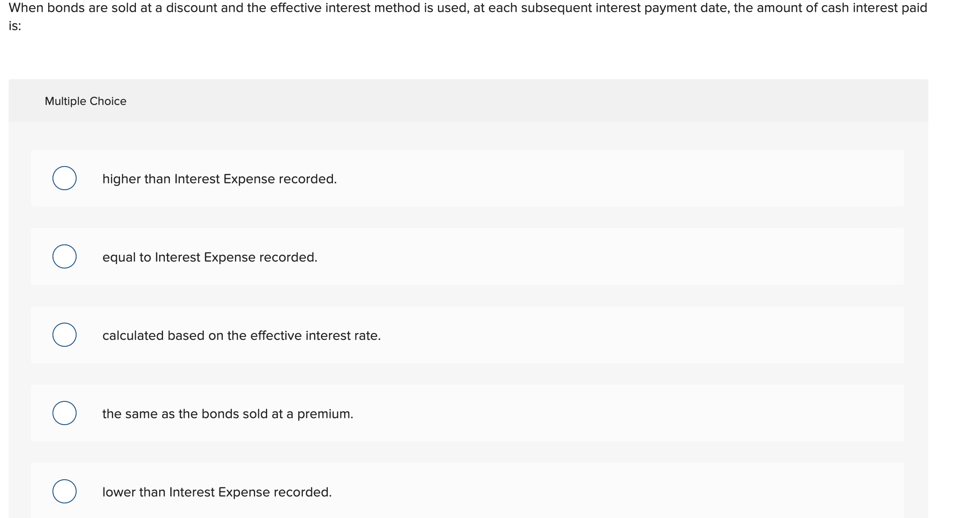Click the answer text 'lower than Interest Expense recorded'
This screenshot has width=980, height=518.
coord(217,492)
